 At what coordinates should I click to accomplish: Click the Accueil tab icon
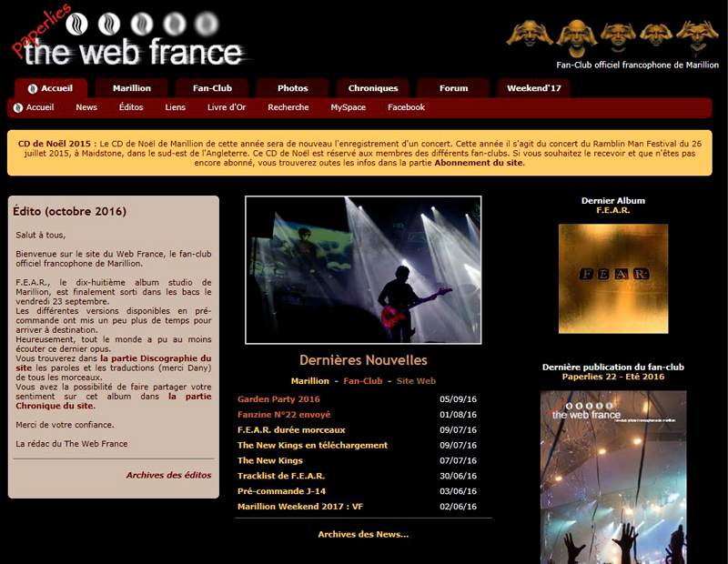click(x=33, y=88)
